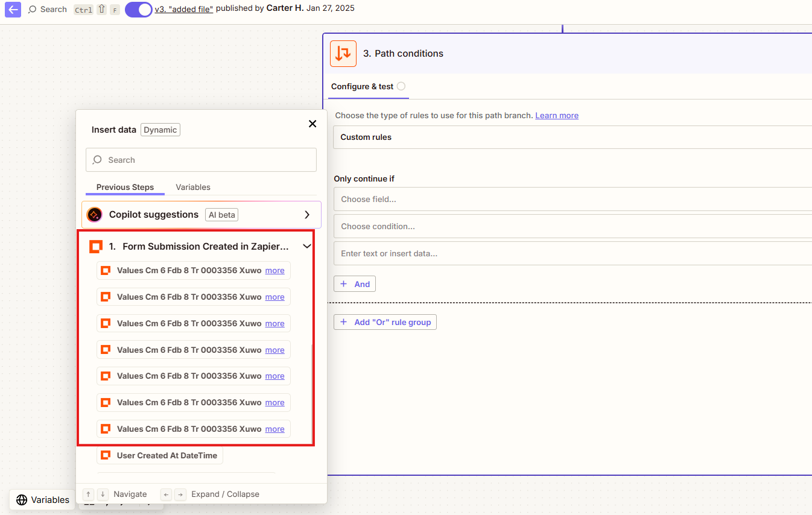
Task: Open the Custom rules dropdown
Action: 573,137
